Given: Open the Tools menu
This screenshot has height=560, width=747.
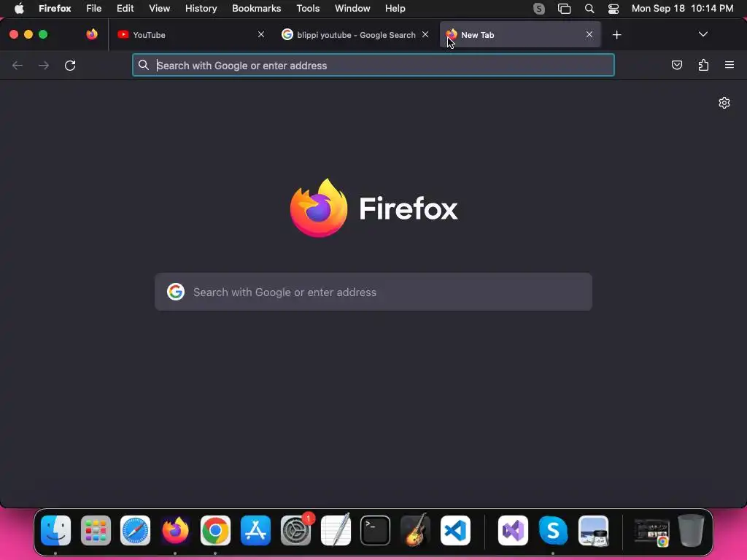Looking at the screenshot, I should click(x=309, y=9).
